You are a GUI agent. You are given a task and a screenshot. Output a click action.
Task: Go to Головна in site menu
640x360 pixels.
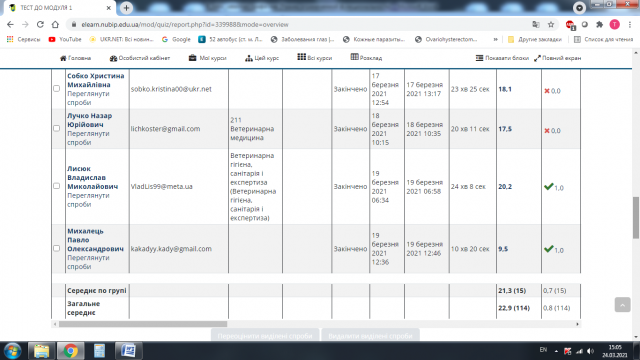76,58
